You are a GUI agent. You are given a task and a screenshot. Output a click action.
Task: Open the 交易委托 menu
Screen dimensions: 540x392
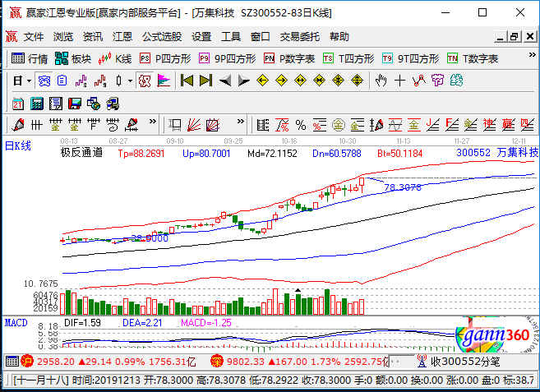coord(300,36)
